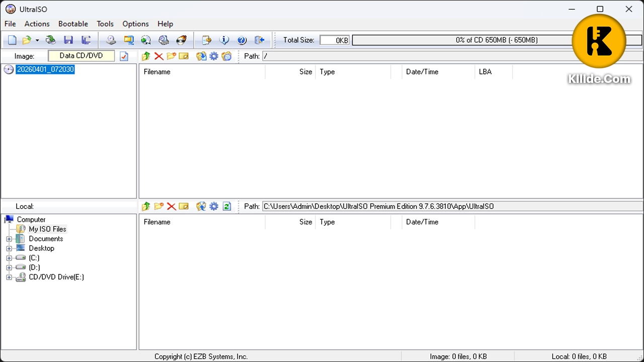The width and height of the screenshot is (644, 362).
Task: Click the Burn CD/DVD Image flame icon
Action: point(181,40)
